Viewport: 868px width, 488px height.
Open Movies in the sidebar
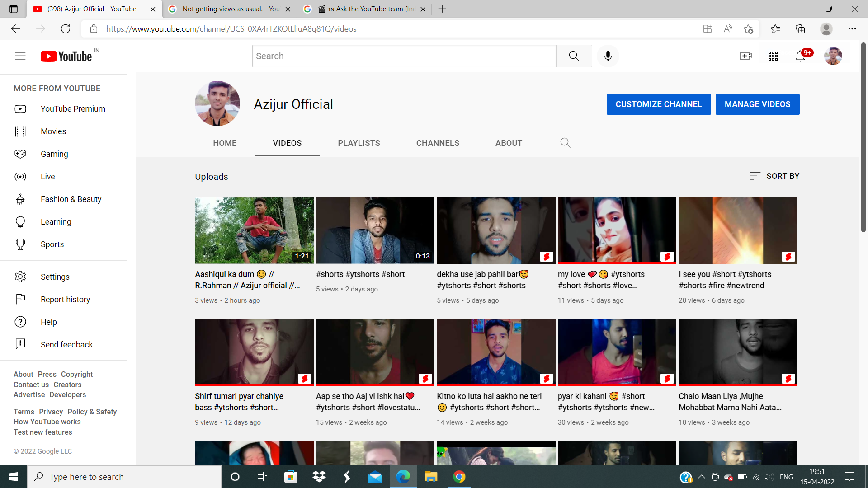tap(63, 131)
